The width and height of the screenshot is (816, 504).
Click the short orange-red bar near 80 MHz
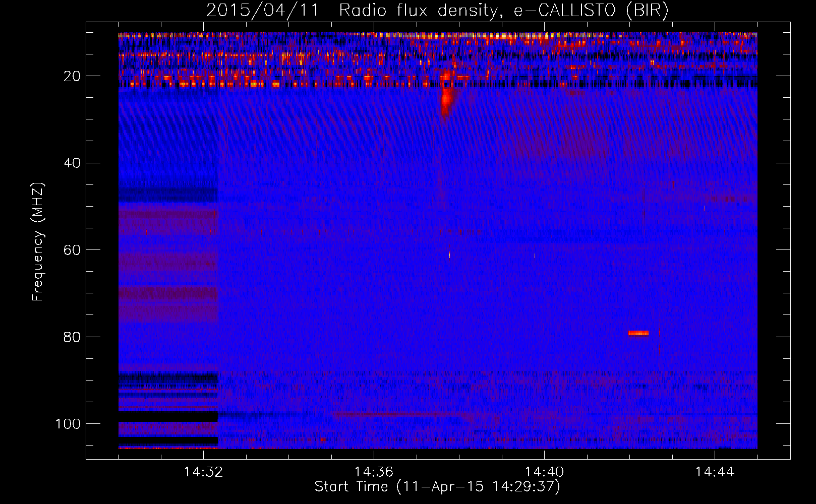pos(638,333)
